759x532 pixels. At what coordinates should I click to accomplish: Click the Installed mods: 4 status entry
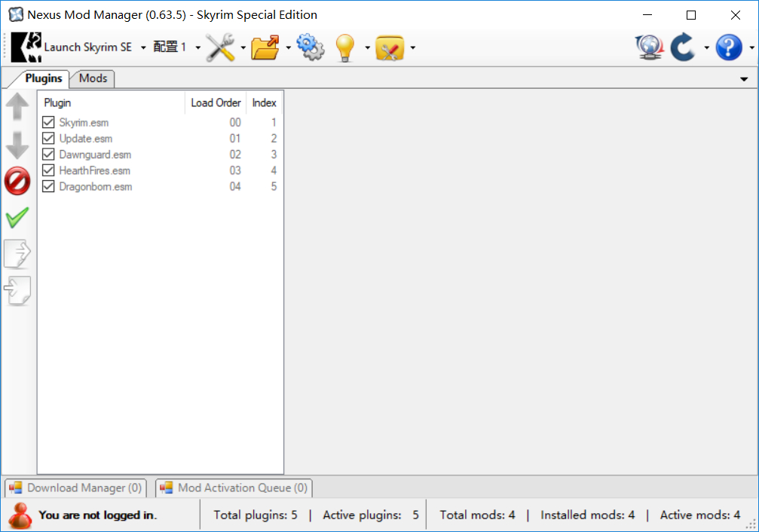588,515
